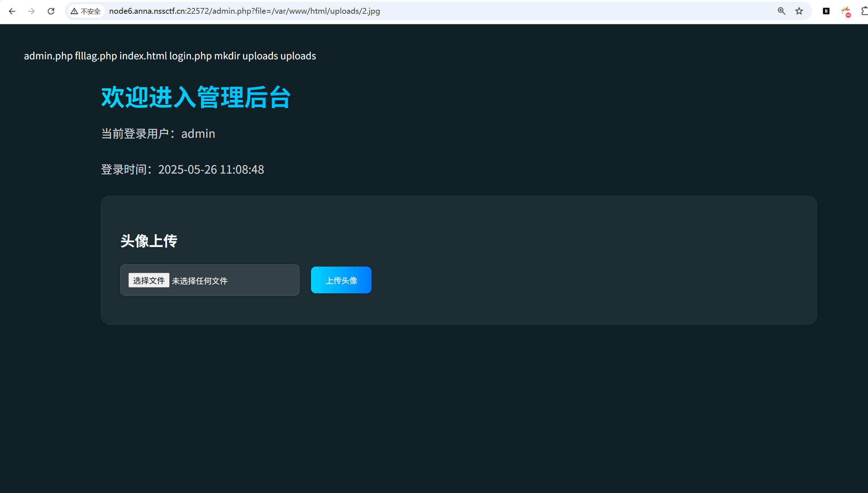The width and height of the screenshot is (868, 493).
Task: Click the browser back arrow
Action: coord(12,11)
